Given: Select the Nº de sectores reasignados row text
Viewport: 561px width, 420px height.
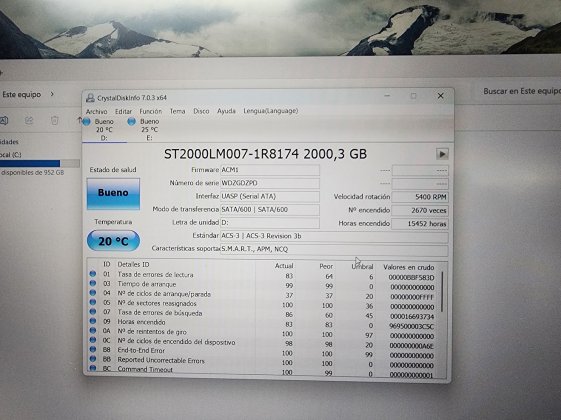Looking at the screenshot, I should 157,303.
